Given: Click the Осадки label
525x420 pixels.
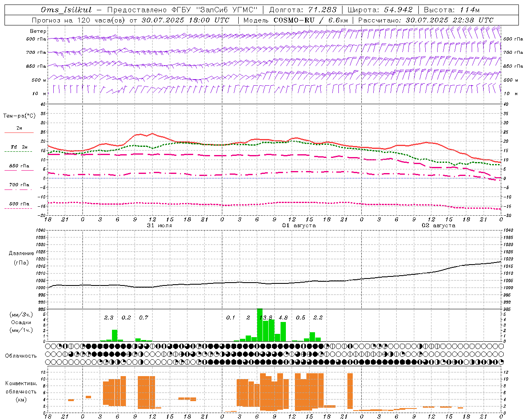Looking at the screenshot, I should pos(21,322).
